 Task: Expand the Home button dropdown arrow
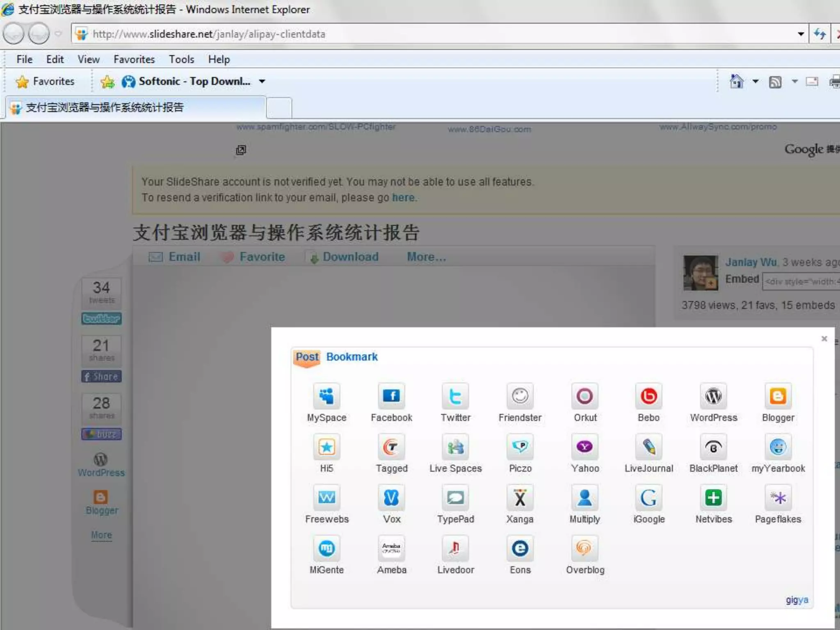(755, 81)
